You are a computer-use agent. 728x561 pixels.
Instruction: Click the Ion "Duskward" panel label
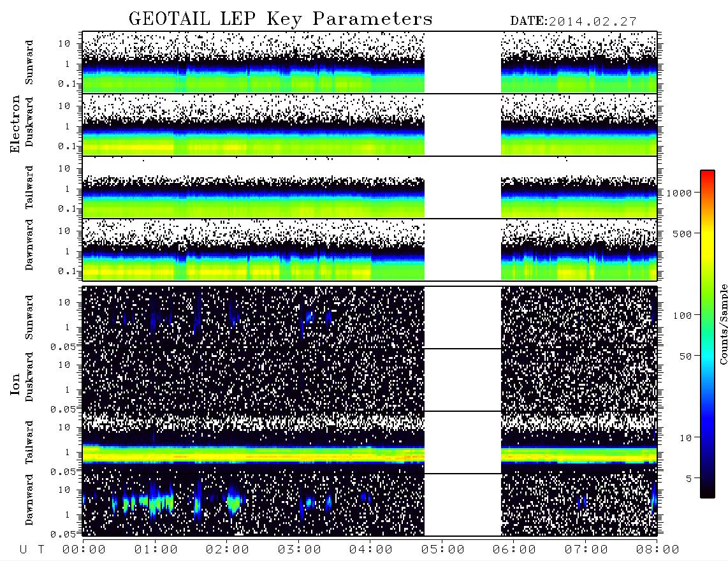pos(29,377)
